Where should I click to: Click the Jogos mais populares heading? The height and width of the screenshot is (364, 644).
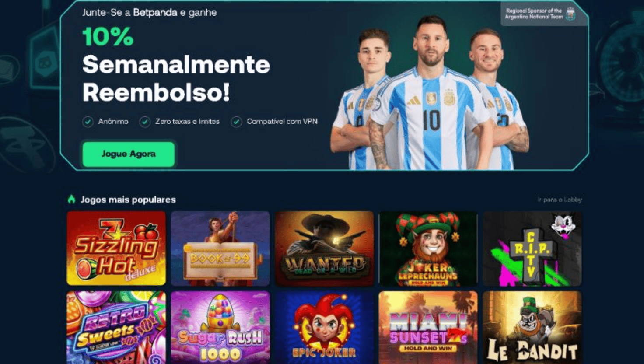(x=128, y=199)
